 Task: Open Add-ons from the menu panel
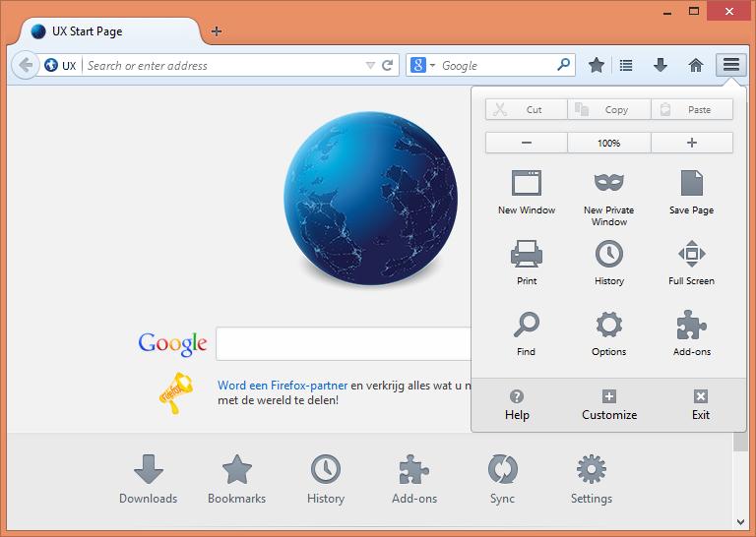click(x=691, y=333)
